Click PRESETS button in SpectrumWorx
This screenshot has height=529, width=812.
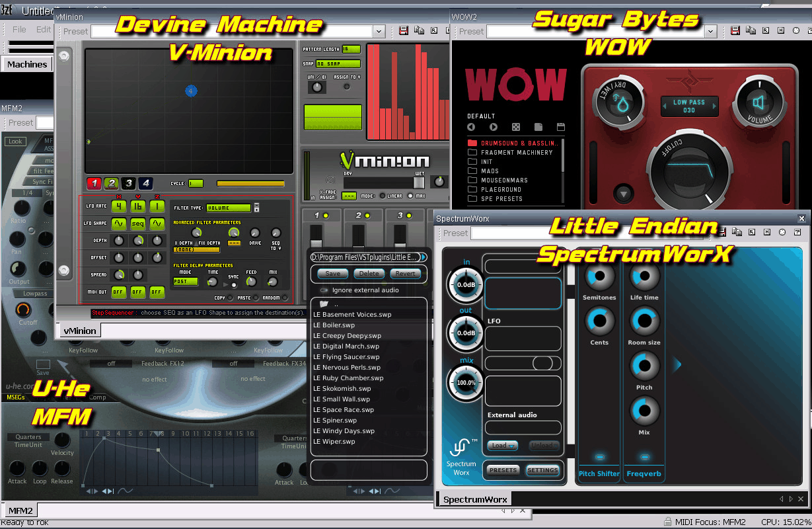503,470
